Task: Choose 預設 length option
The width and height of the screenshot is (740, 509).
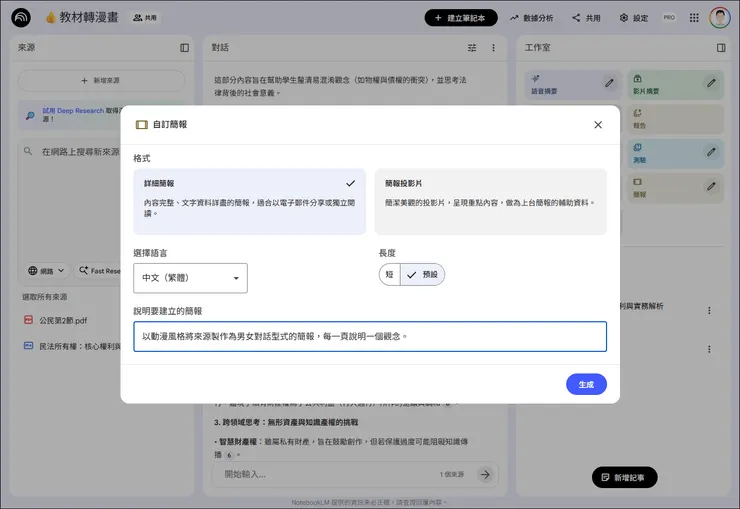Action: (422, 275)
